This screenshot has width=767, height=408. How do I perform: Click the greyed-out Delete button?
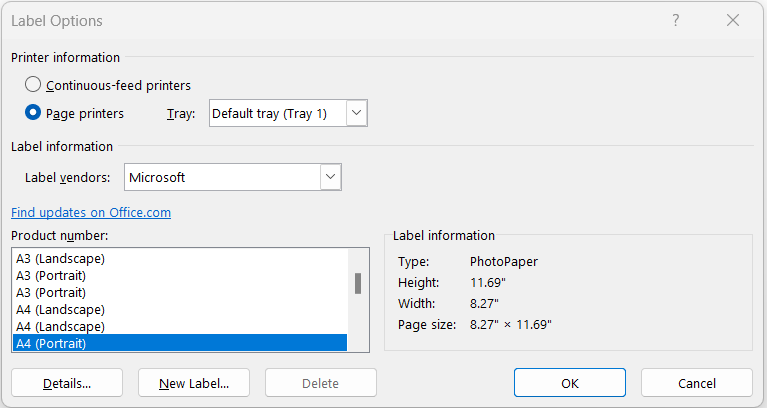[x=321, y=383]
